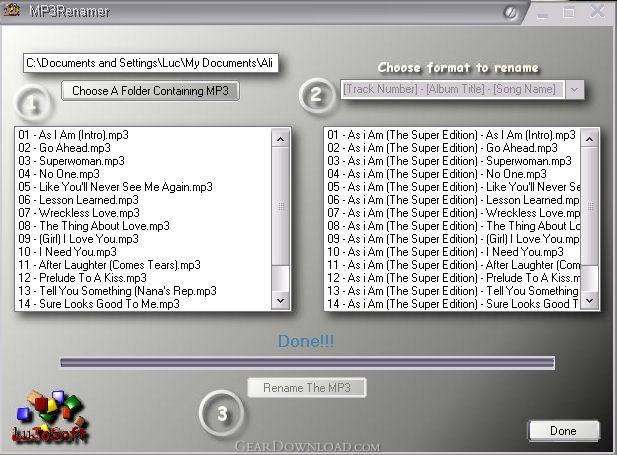The width and height of the screenshot is (617, 455).
Task: Select renamed row 09 with '(Girl) I Love You'
Action: tap(453, 239)
